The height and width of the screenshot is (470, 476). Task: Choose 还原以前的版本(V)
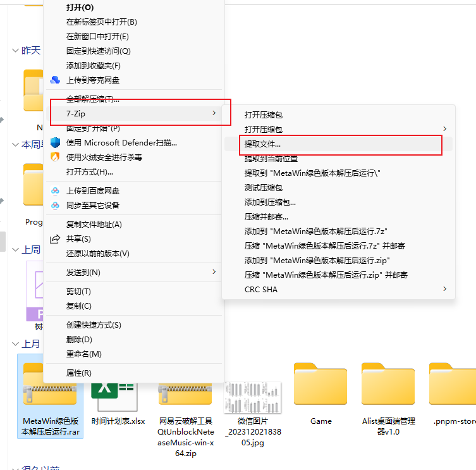134,254
